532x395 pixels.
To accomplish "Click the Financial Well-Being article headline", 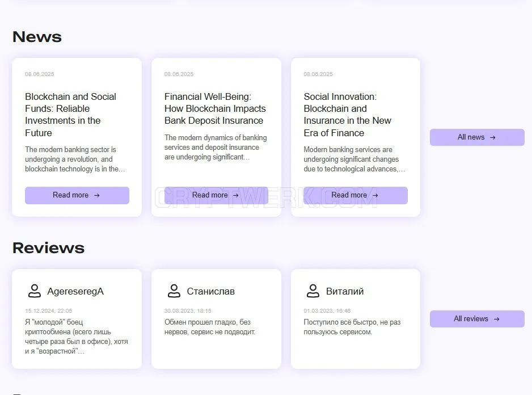I will [x=215, y=109].
